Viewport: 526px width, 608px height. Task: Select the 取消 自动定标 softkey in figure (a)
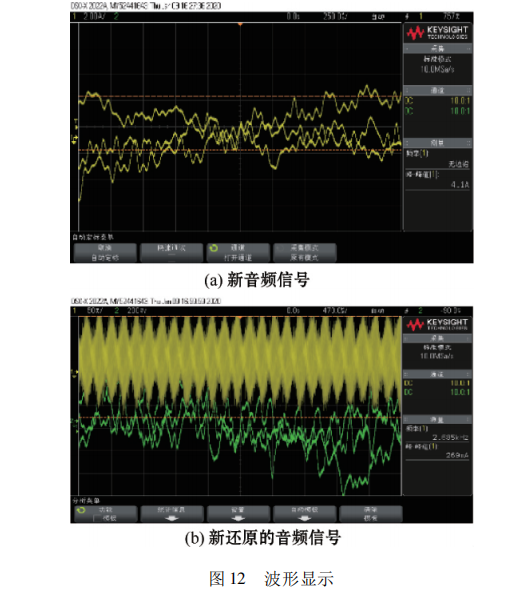pos(105,253)
